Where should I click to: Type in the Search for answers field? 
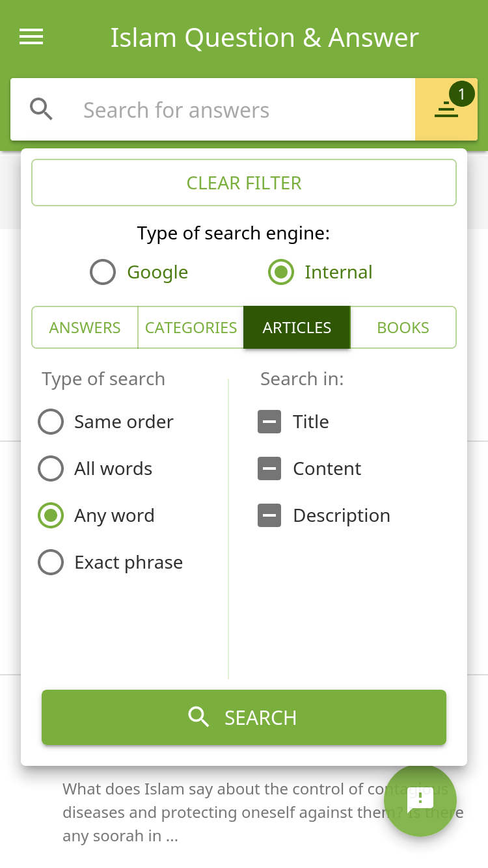tap(241, 110)
